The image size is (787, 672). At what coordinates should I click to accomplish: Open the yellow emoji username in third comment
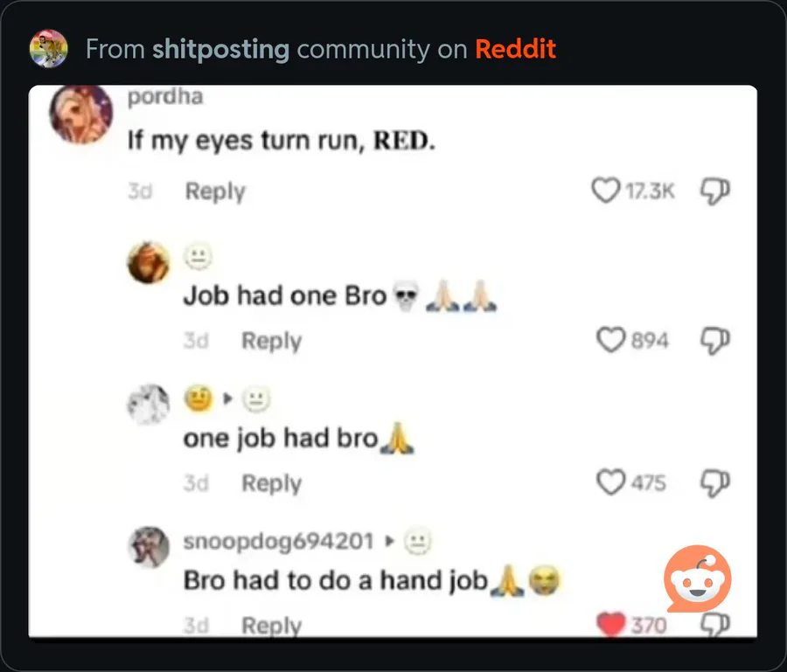[198, 399]
